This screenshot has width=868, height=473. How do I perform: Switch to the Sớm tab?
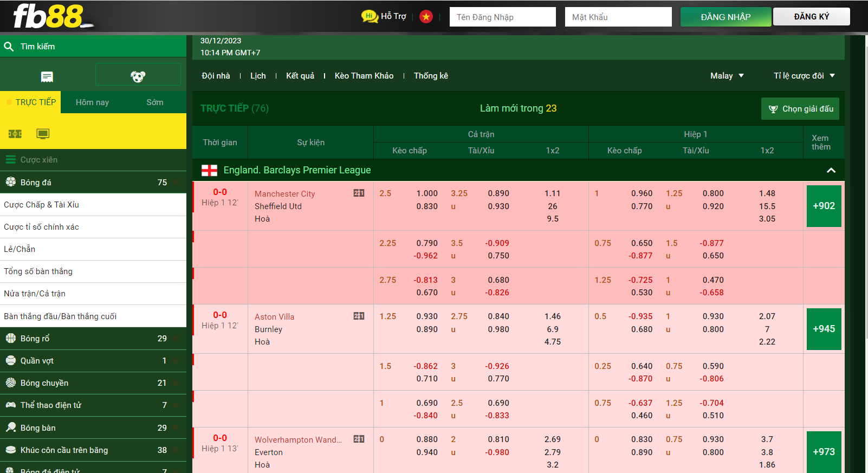[x=154, y=102]
